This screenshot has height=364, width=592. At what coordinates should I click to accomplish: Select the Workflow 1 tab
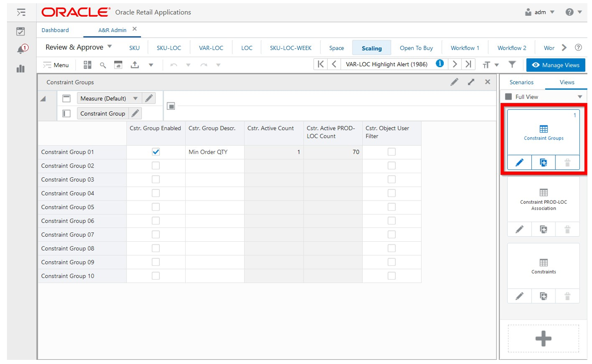[465, 48]
